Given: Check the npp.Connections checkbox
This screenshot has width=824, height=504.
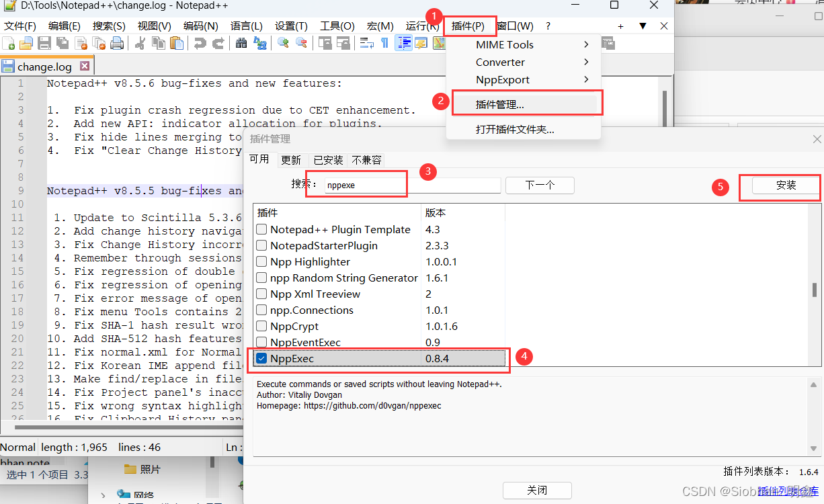Looking at the screenshot, I should click(262, 310).
